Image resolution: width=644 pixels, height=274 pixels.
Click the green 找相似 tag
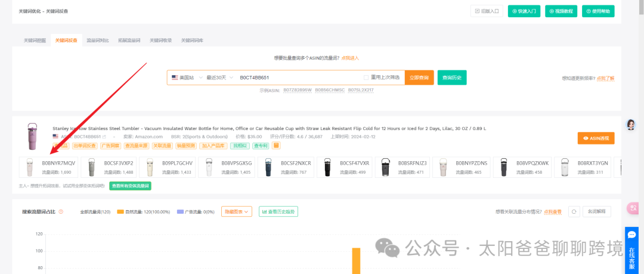(240, 146)
